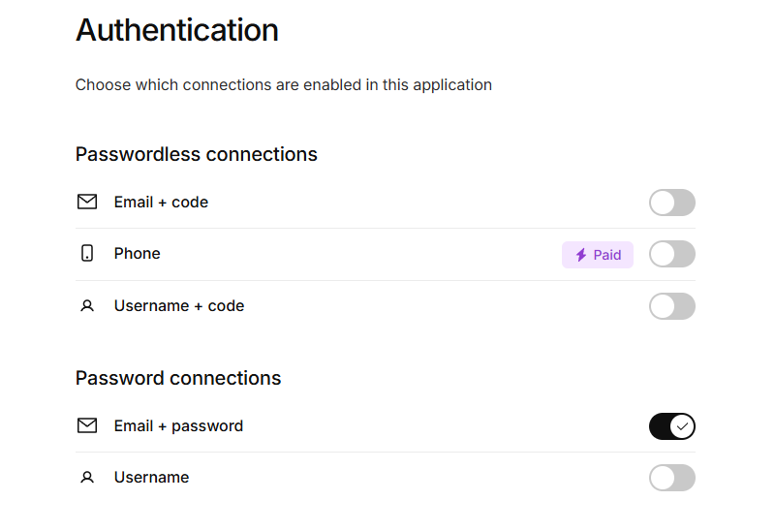Screen dimensions: 775x532
Task: Click the Password connections section heading
Action: 178,378
